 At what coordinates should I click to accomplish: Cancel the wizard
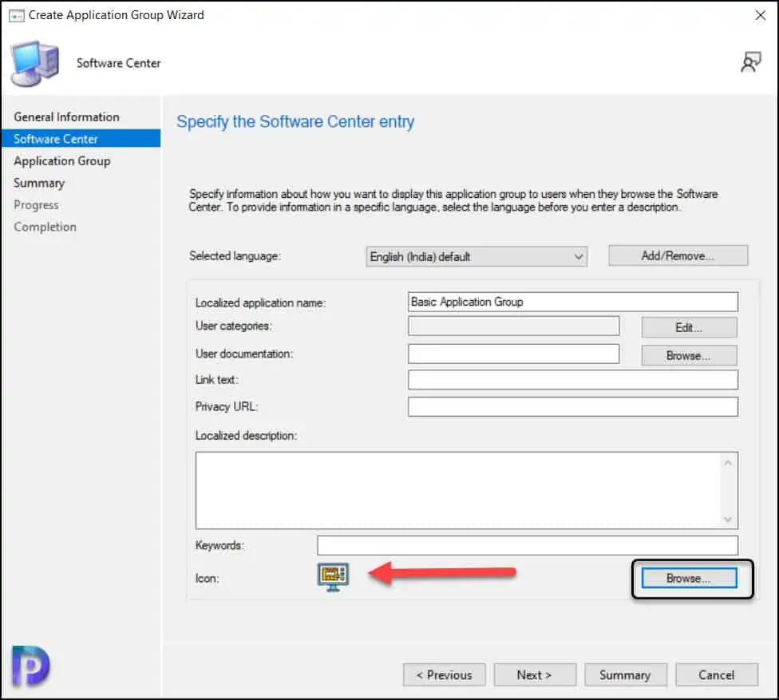click(717, 674)
